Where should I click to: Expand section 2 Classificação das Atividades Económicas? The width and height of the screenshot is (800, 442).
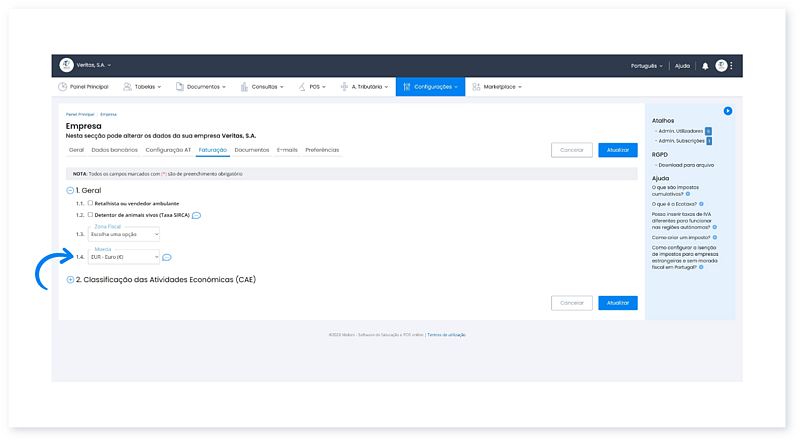tap(70, 280)
